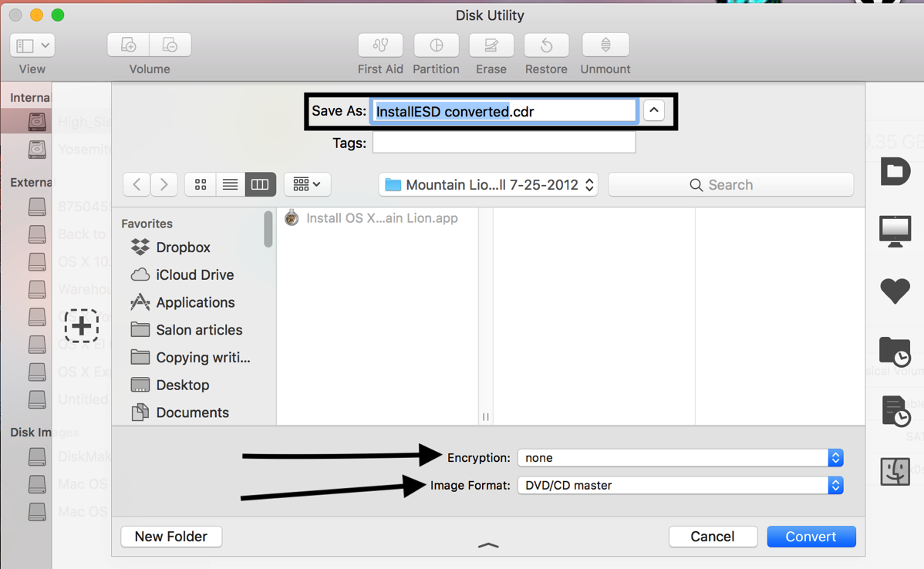Open the Copying writi... folder
Image resolution: width=924 pixels, height=569 pixels.
point(191,358)
